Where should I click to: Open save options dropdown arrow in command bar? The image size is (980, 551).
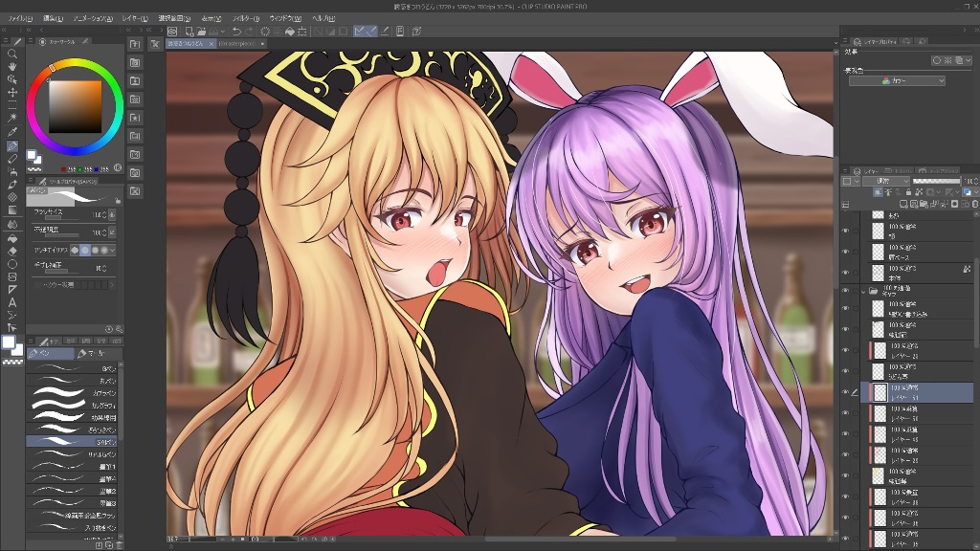[x=222, y=32]
